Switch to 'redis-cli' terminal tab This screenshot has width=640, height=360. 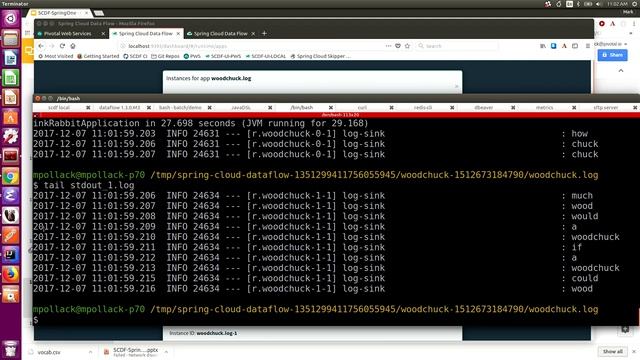point(422,107)
